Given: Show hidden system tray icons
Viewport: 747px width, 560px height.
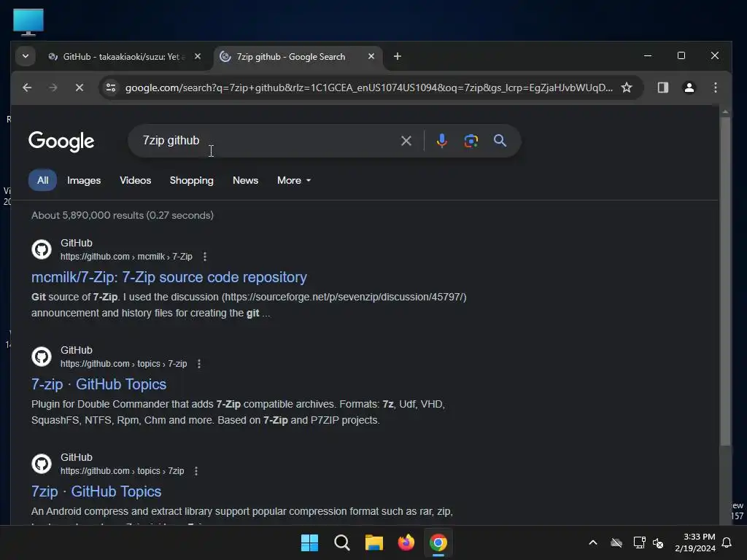Looking at the screenshot, I should tap(593, 542).
